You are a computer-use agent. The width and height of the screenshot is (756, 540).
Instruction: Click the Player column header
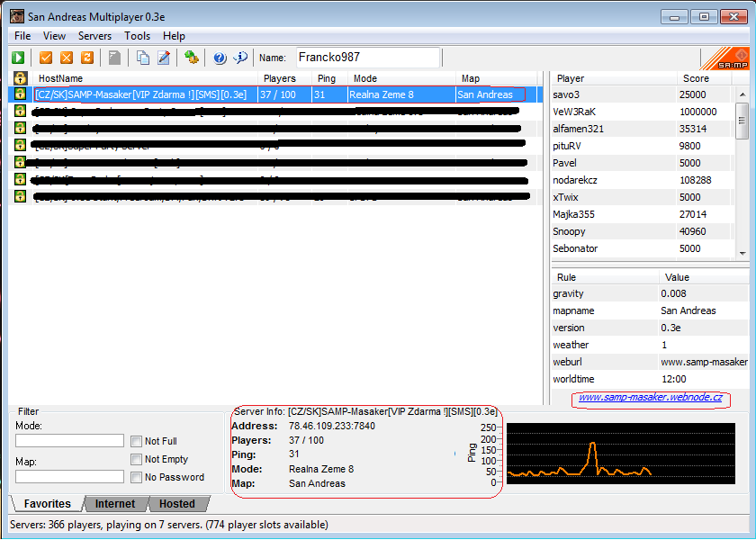point(614,78)
